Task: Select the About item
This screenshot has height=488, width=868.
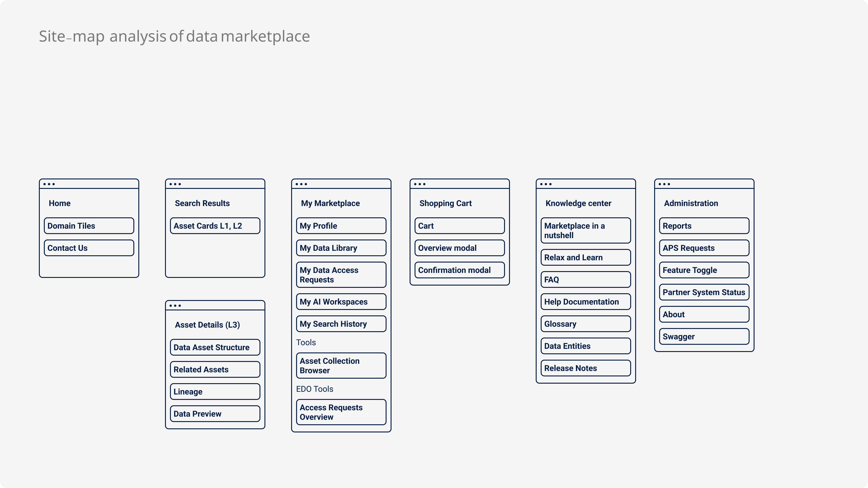Action: 704,314
